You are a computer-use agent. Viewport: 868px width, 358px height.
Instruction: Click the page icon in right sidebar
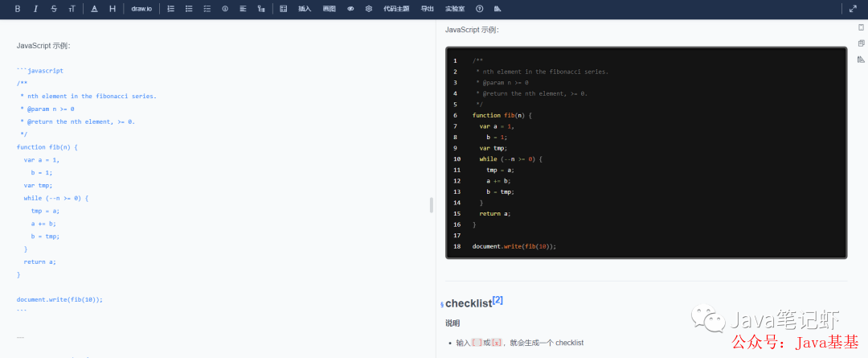pyautogui.click(x=861, y=27)
